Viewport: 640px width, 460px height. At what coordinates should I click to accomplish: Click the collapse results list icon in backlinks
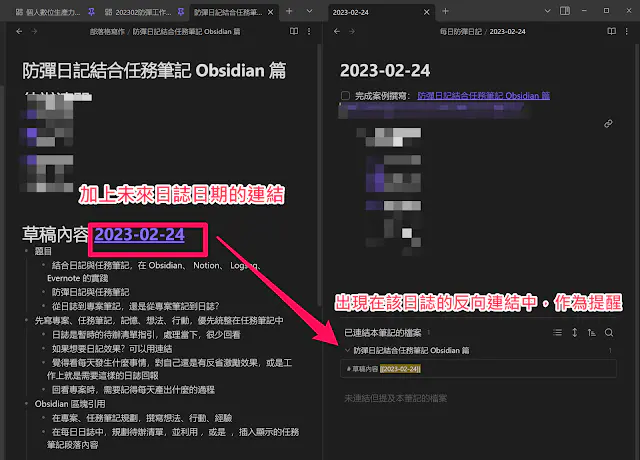click(x=557, y=333)
